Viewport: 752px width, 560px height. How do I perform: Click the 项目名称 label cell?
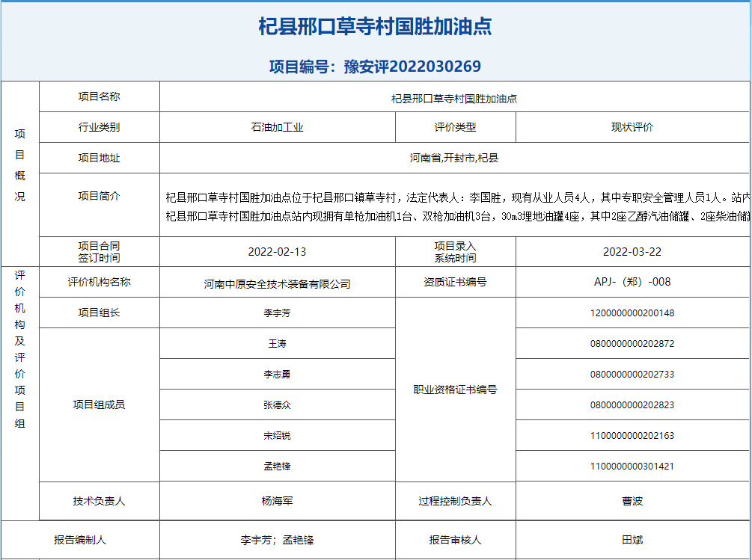pyautogui.click(x=100, y=96)
